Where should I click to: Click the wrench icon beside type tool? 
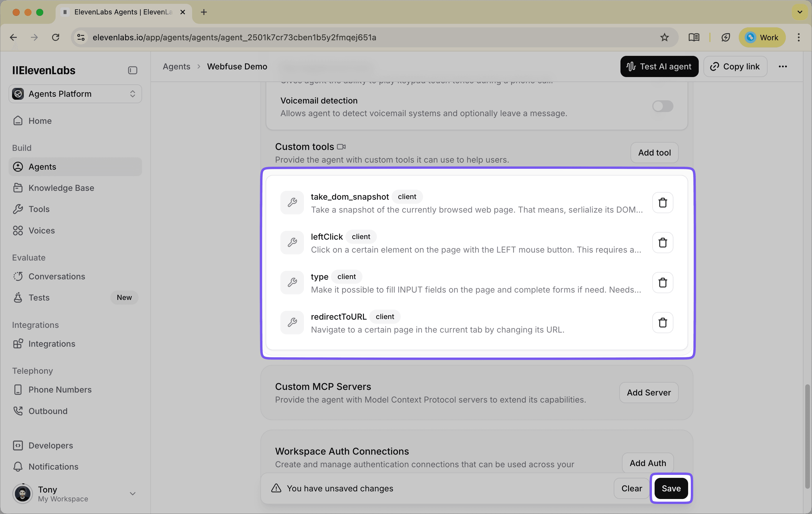tap(292, 283)
